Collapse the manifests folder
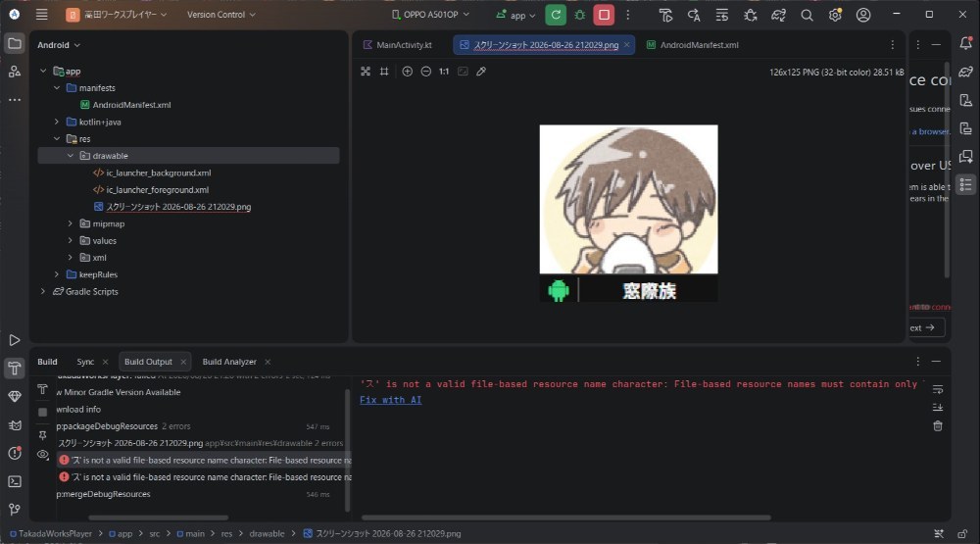Viewport: 980px width, 544px height. coord(57,88)
